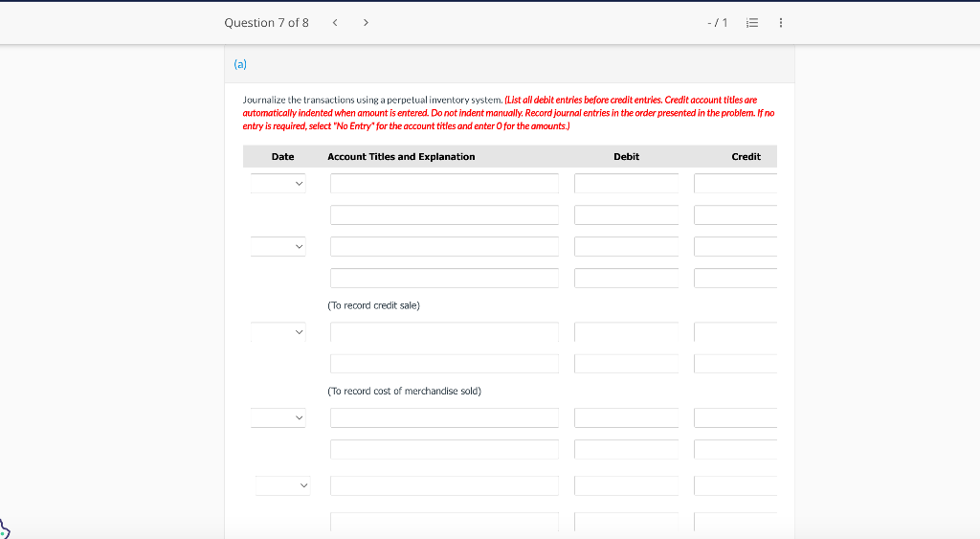980x539 pixels.
Task: Click Debit field directly above 'To record credit sale'
Action: point(626,278)
